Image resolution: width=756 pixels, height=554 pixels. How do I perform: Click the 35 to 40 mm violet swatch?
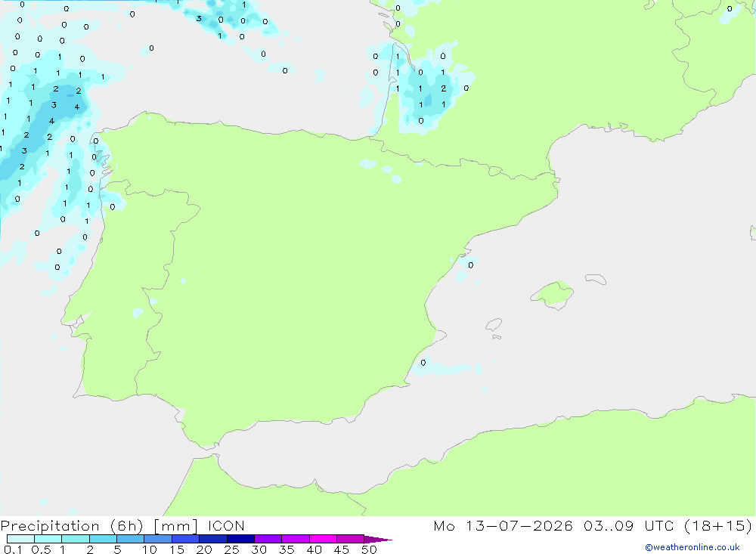[296, 539]
